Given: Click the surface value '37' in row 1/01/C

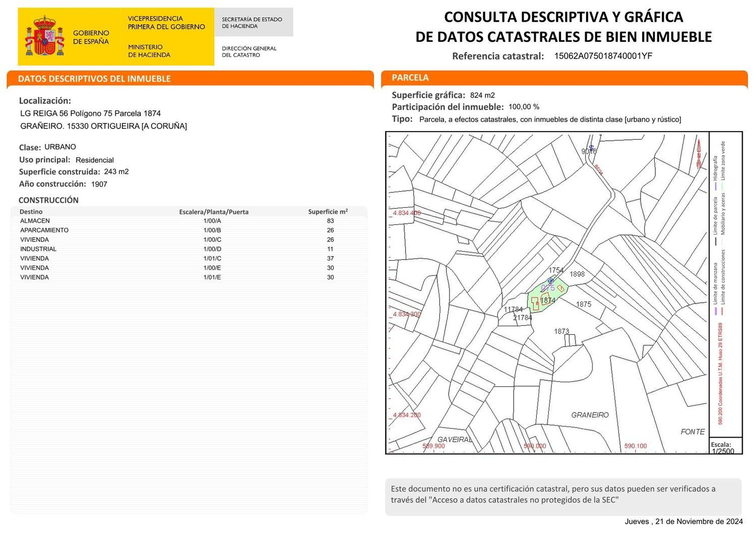Looking at the screenshot, I should coord(330,258).
